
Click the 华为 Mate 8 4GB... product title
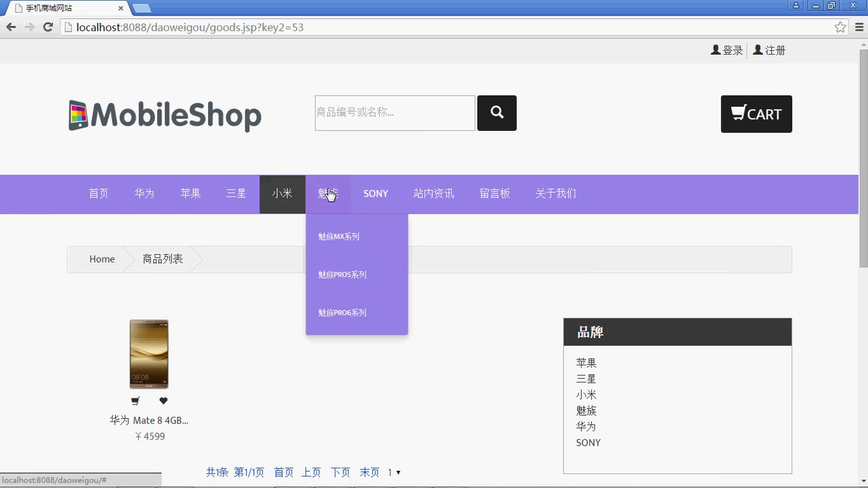click(x=149, y=420)
